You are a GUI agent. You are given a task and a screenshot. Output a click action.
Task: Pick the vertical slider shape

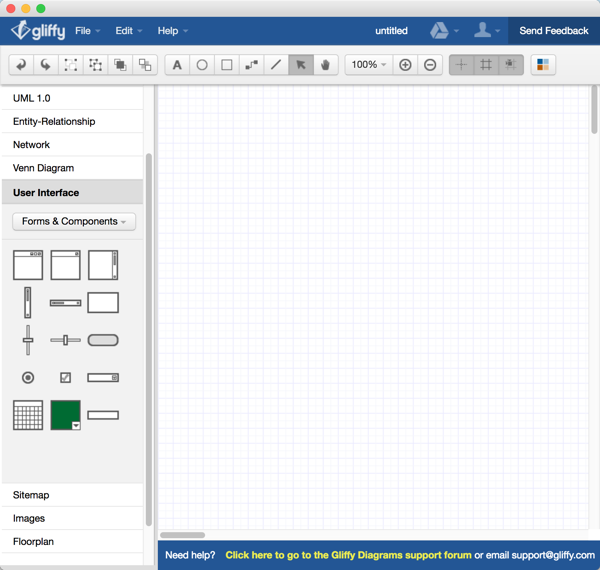click(x=28, y=340)
